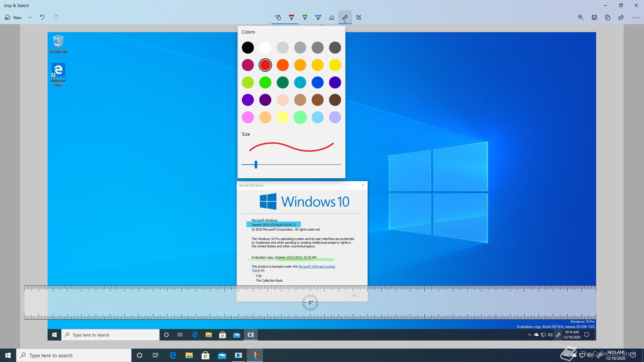
Task: Open Task View on the taskbar
Action: [x=156, y=355]
